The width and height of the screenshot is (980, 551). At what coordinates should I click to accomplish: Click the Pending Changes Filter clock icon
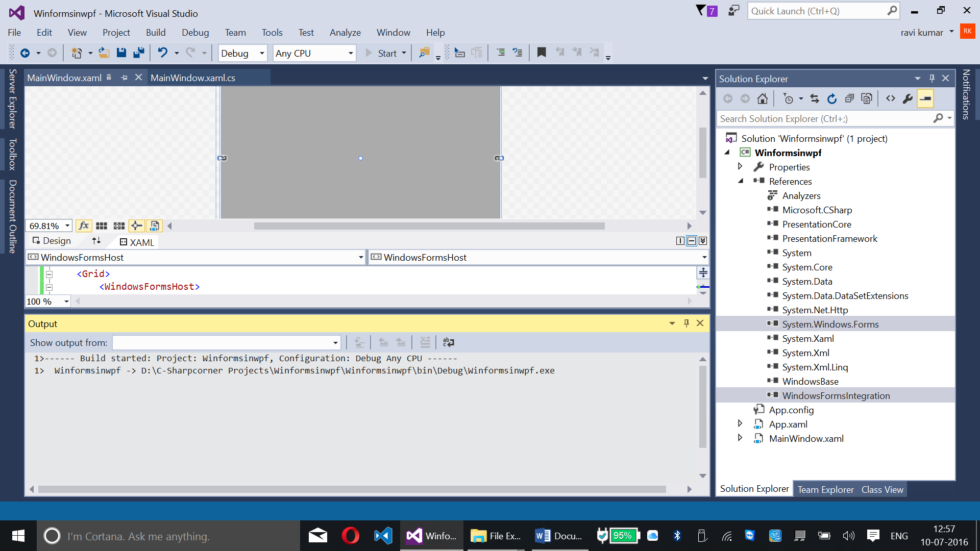789,98
